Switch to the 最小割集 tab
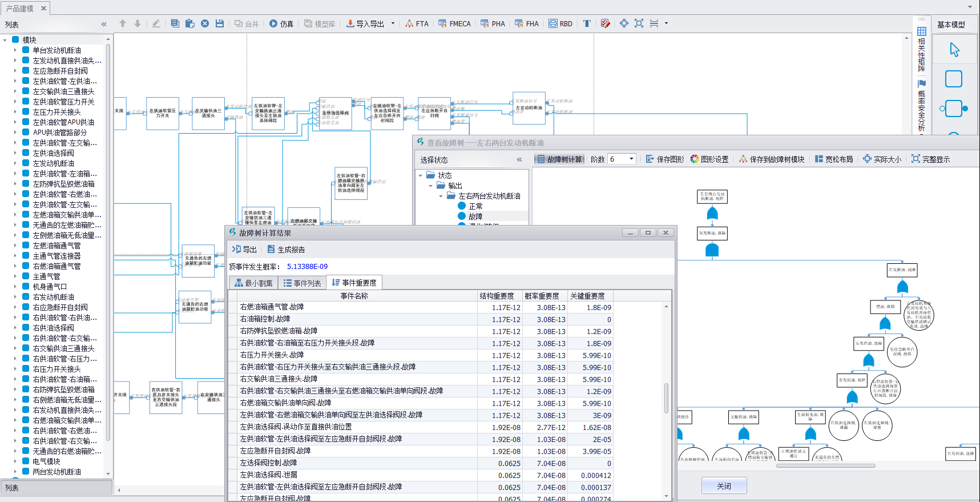 (x=253, y=283)
